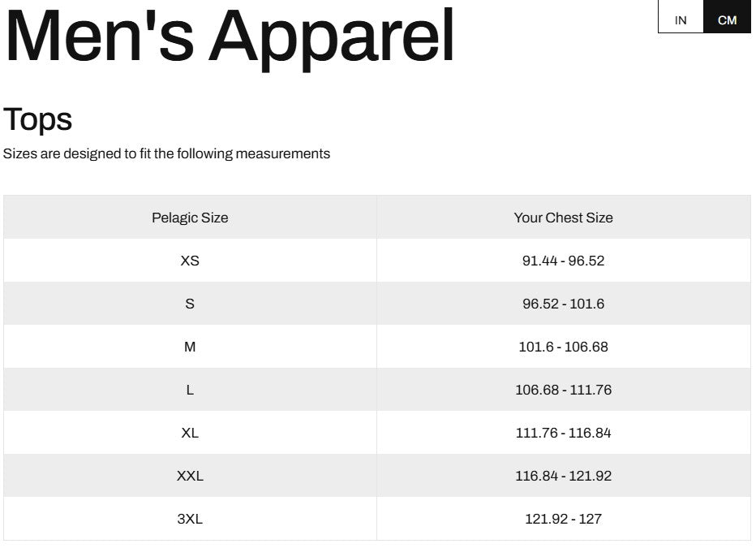This screenshot has height=548, width=756.
Task: Select the CM unit toggle
Action: [x=727, y=17]
